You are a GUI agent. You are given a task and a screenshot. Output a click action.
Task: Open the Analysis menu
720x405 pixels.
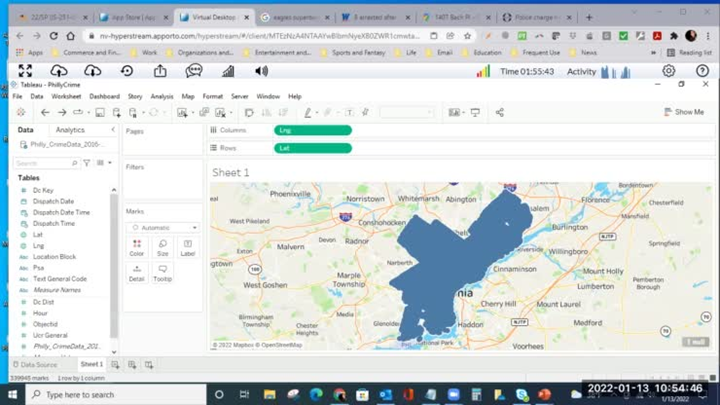(x=161, y=96)
